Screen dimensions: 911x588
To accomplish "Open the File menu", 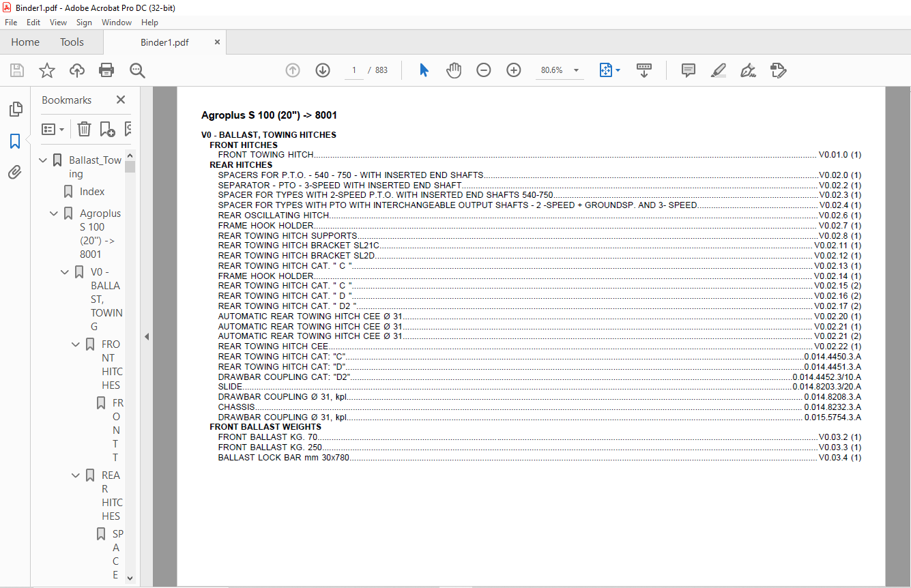I will pos(11,23).
